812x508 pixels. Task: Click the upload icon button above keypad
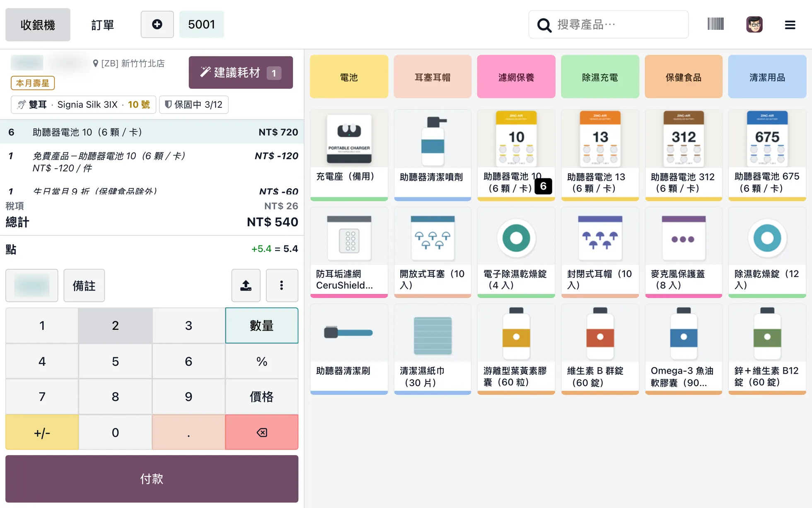tap(246, 285)
